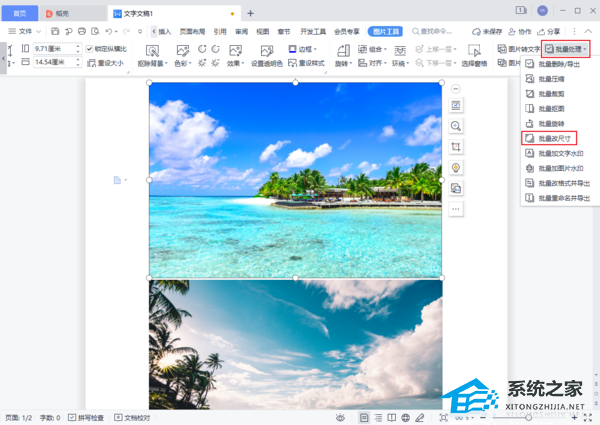The height and width of the screenshot is (425, 600).
Task: Toggle 拼写检查 spell check in status bar
Action: (x=86, y=418)
